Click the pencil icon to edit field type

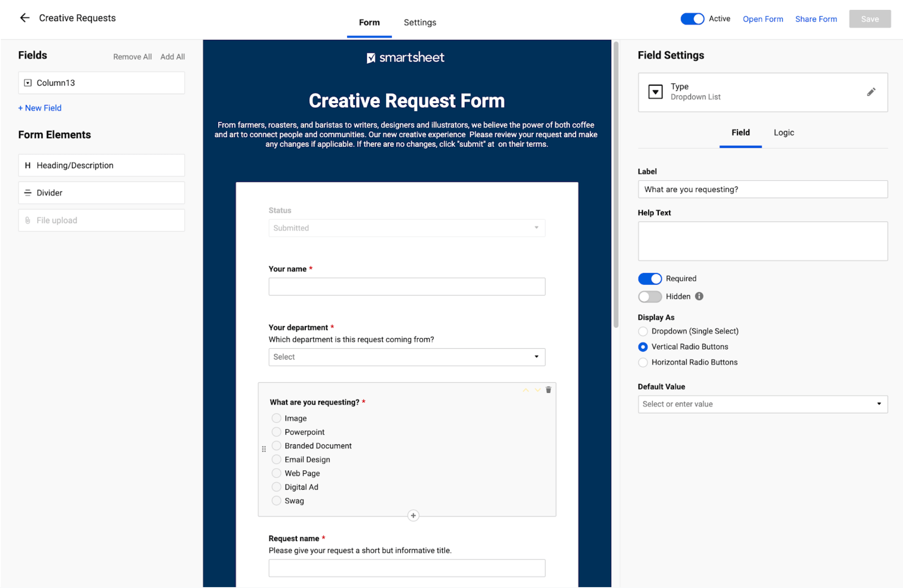[871, 92]
